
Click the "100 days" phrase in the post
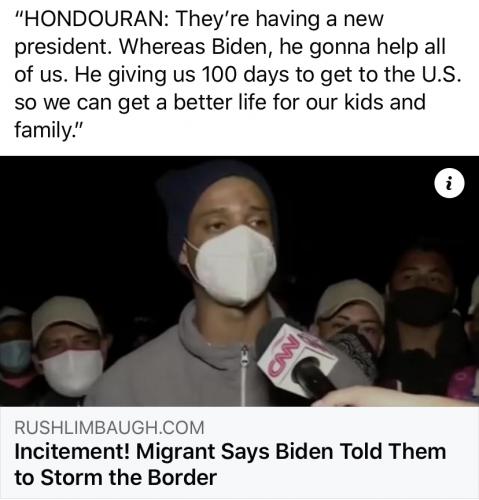click(x=245, y=74)
